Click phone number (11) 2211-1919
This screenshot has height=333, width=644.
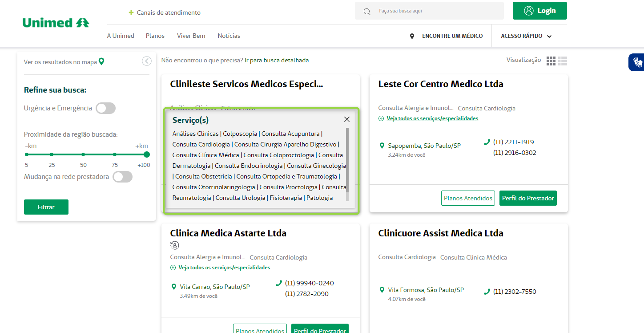coord(514,142)
